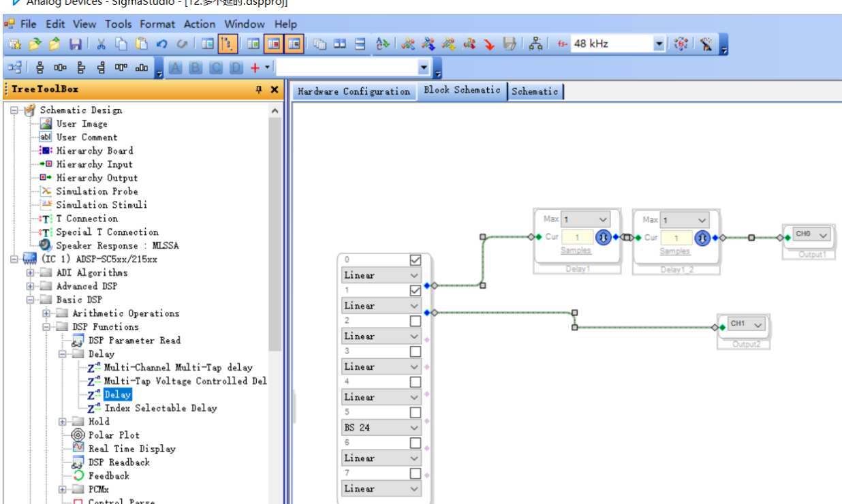Expand the ADI Algorithms tree folder
The width and height of the screenshot is (842, 504).
(x=31, y=273)
